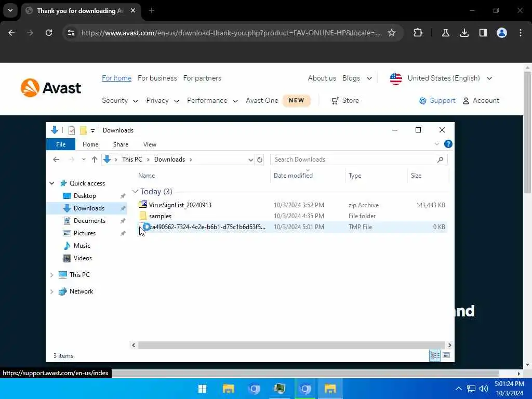Open the Chrome profile avatar
Image resolution: width=532 pixels, height=399 pixels.
pyautogui.click(x=501, y=33)
